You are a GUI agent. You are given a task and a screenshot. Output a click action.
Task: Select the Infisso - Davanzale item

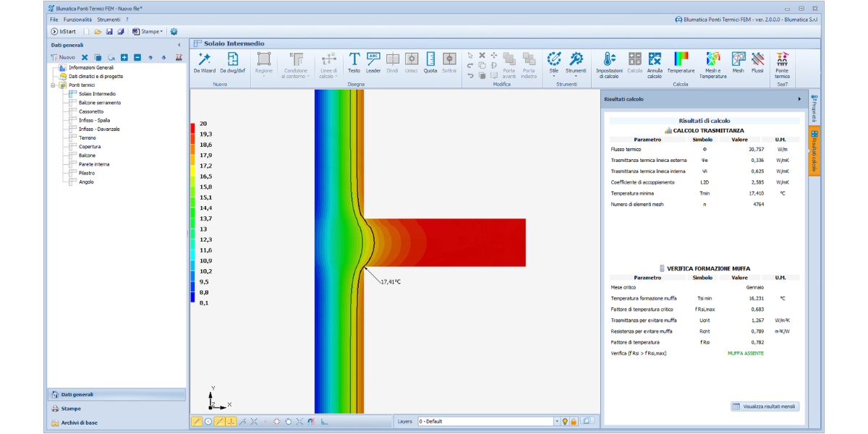pyautogui.click(x=99, y=129)
